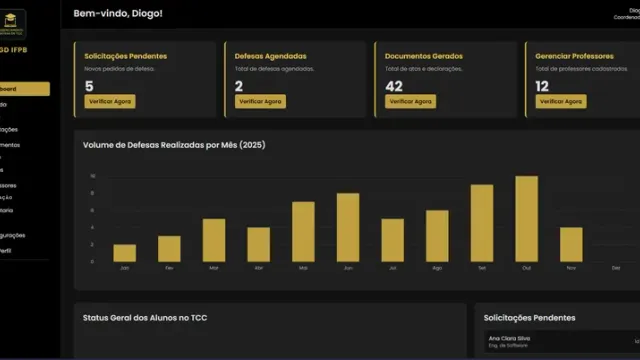
Task: Click the SD IFPB title in sidebar
Action: [13, 50]
